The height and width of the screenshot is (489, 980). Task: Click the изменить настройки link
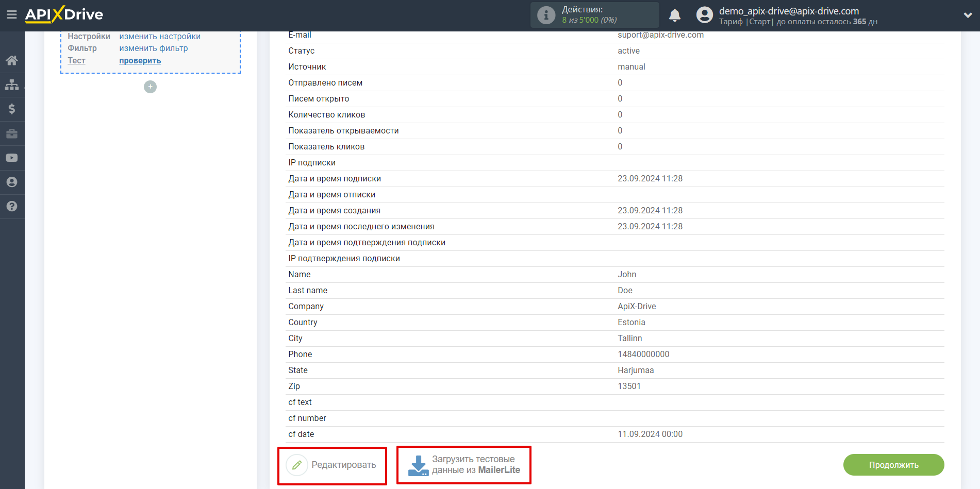point(160,37)
